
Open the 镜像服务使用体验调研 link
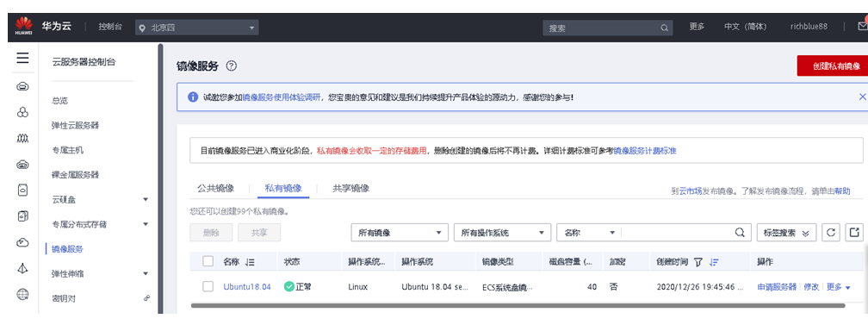point(282,97)
